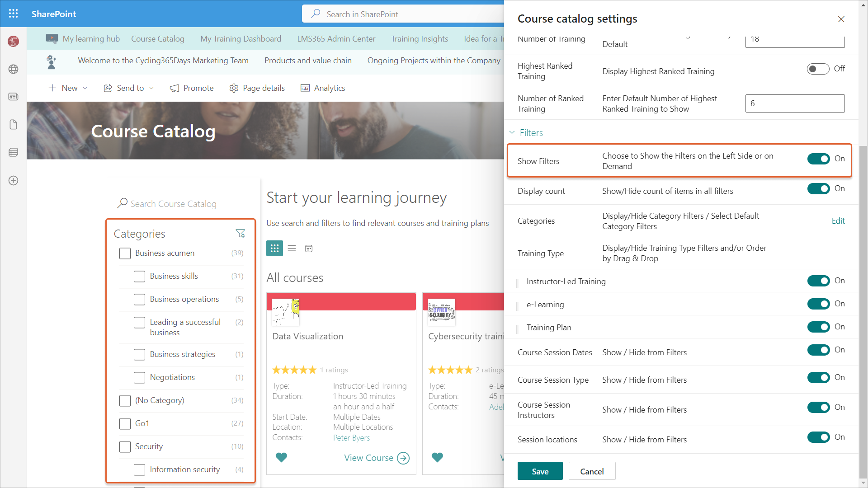Click the create plus icon in sidebar

click(14, 180)
